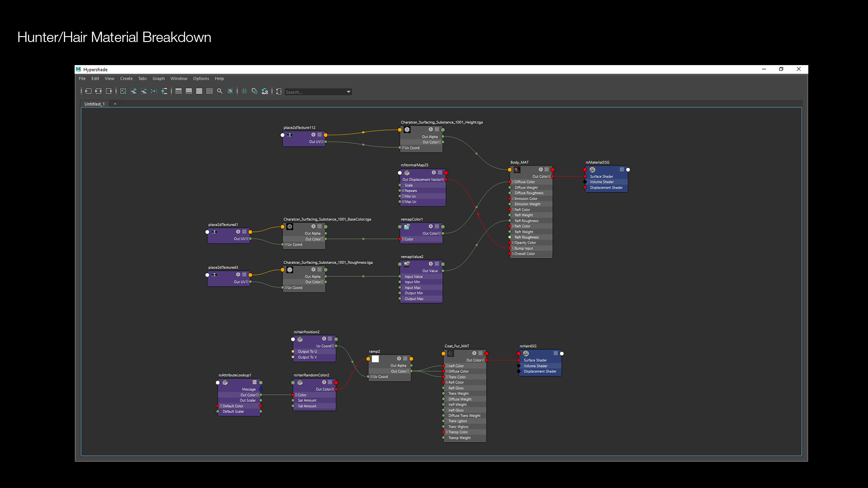
Task: Click the rsHairPosition2 node icon
Action: point(300,339)
